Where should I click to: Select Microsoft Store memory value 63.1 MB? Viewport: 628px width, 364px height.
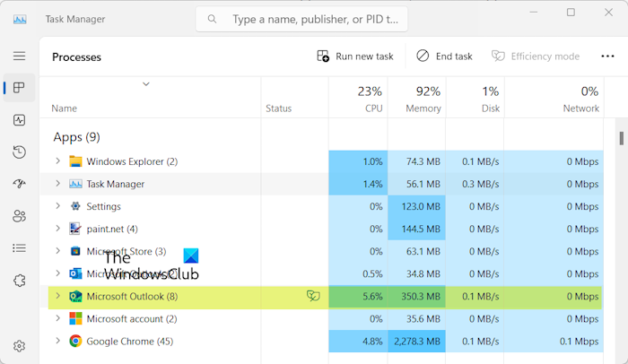(x=423, y=251)
